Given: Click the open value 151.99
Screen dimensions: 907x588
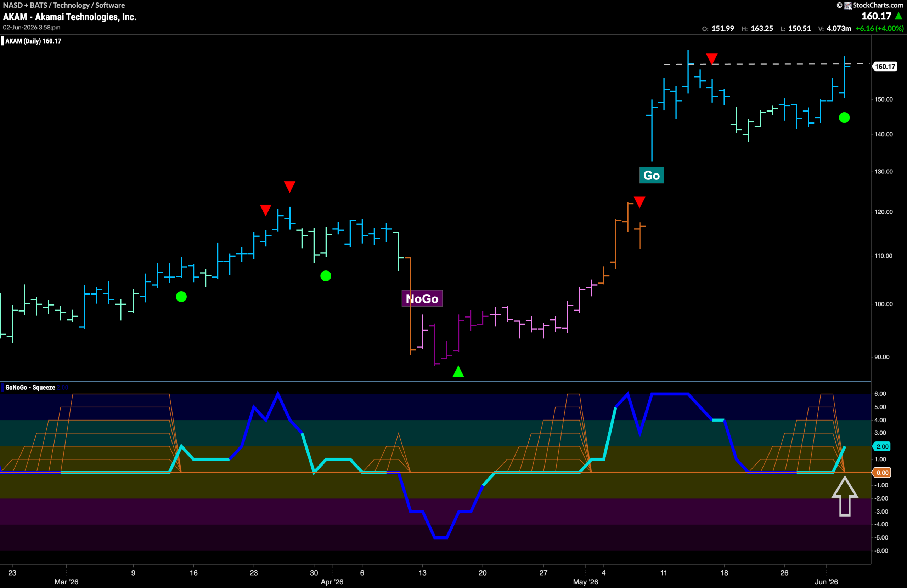Looking at the screenshot, I should click(722, 29).
